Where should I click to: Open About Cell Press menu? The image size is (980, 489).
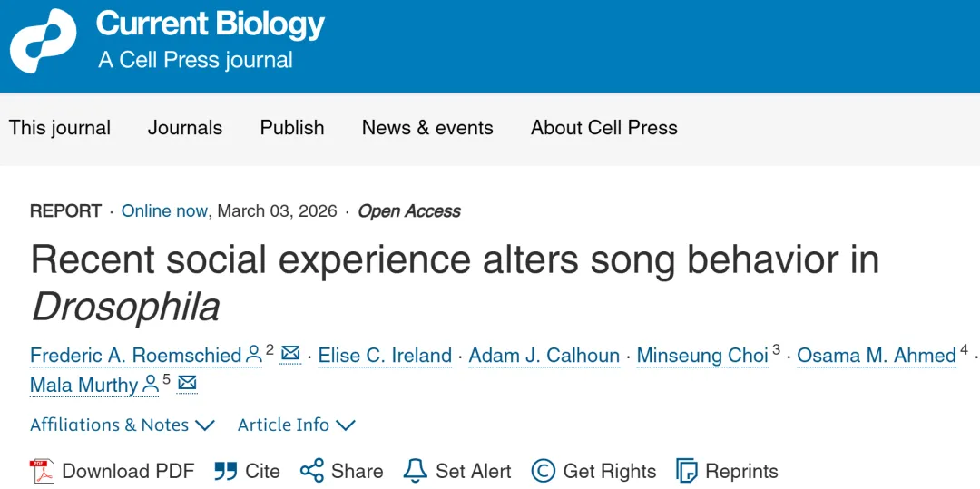604,128
